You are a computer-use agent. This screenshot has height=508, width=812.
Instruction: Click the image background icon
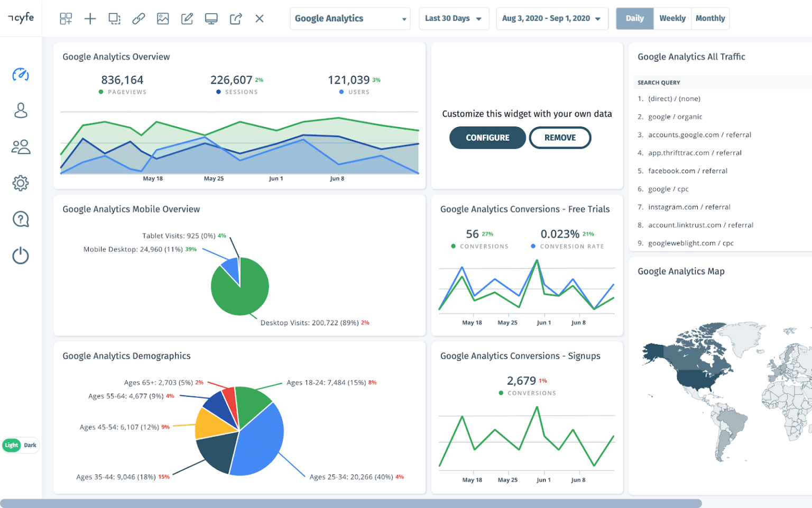(x=163, y=19)
